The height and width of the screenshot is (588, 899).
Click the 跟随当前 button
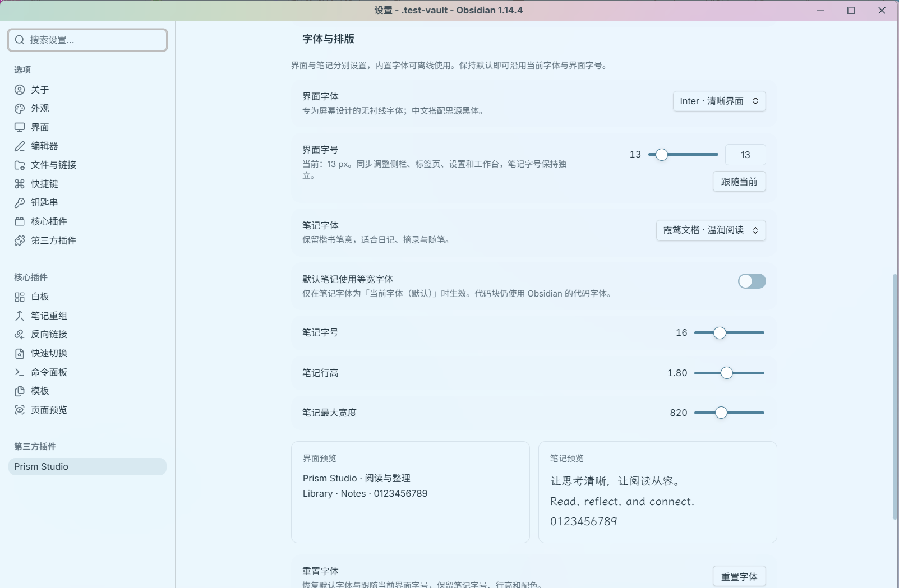pyautogui.click(x=739, y=182)
